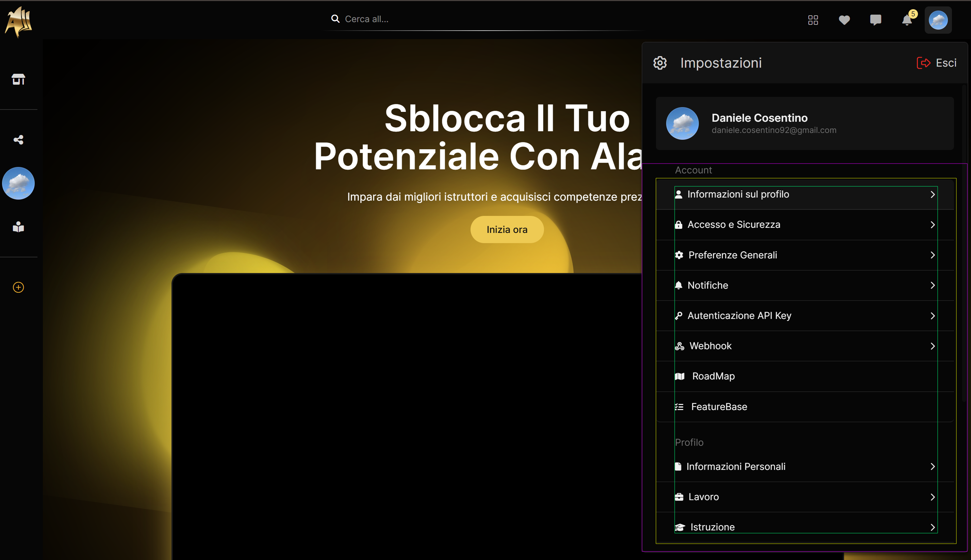Click the Inizia ora button
Viewport: 971px width, 560px height.
click(x=507, y=230)
